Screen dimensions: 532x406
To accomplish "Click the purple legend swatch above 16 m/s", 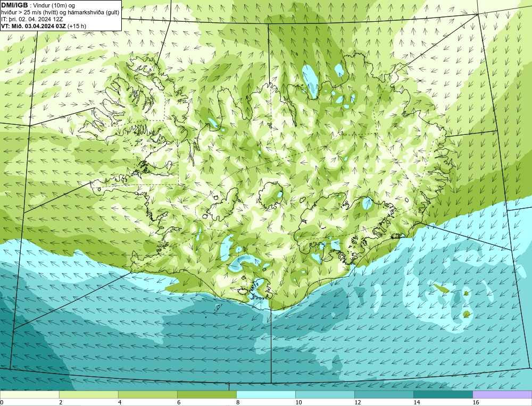I will coord(502,394).
